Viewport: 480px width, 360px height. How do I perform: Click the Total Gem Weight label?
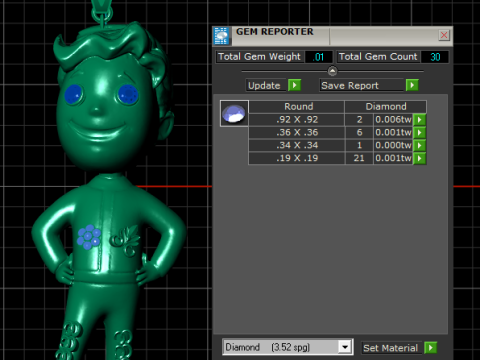[259, 57]
